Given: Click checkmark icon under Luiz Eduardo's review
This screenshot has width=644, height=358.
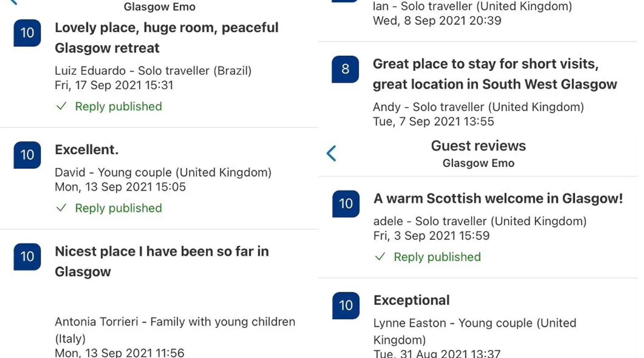Looking at the screenshot, I should click(x=62, y=106).
